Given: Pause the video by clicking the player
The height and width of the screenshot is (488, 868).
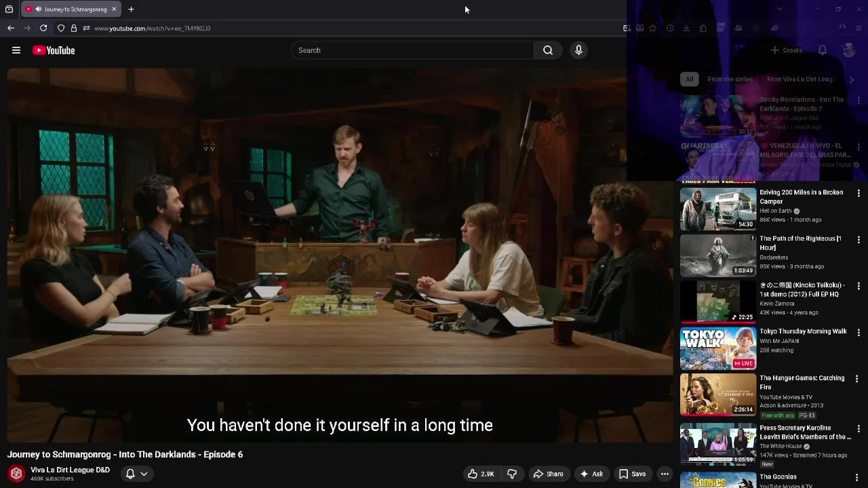Looking at the screenshot, I should pyautogui.click(x=340, y=254).
